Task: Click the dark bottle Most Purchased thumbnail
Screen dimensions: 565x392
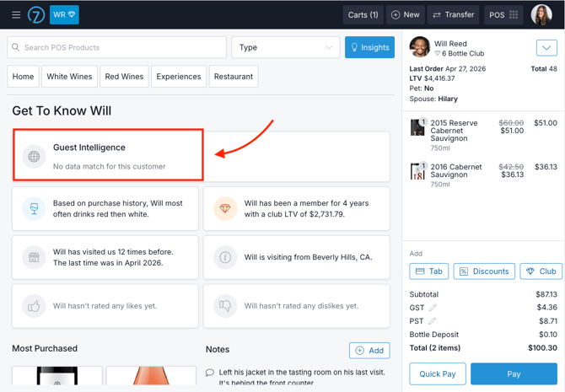Action: click(57, 375)
